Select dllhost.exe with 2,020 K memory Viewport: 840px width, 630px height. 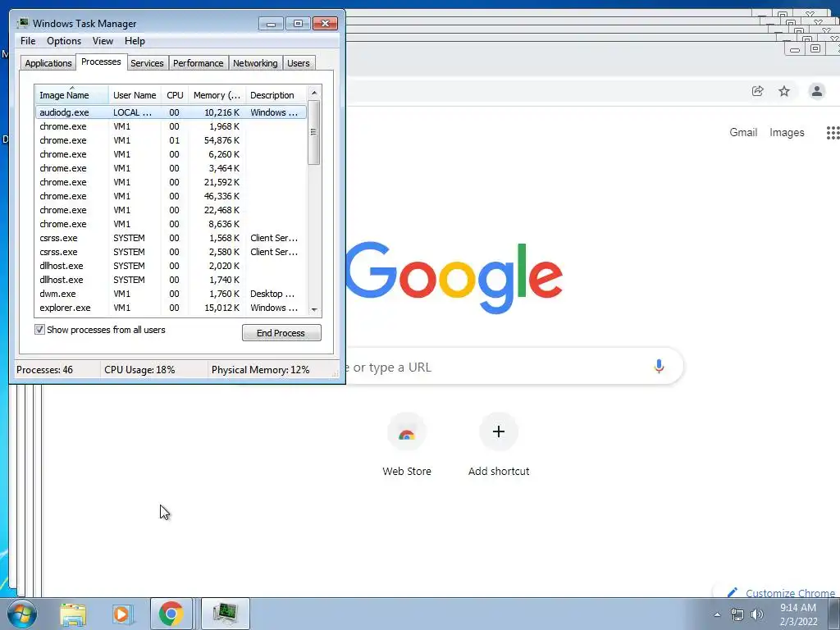(171, 266)
